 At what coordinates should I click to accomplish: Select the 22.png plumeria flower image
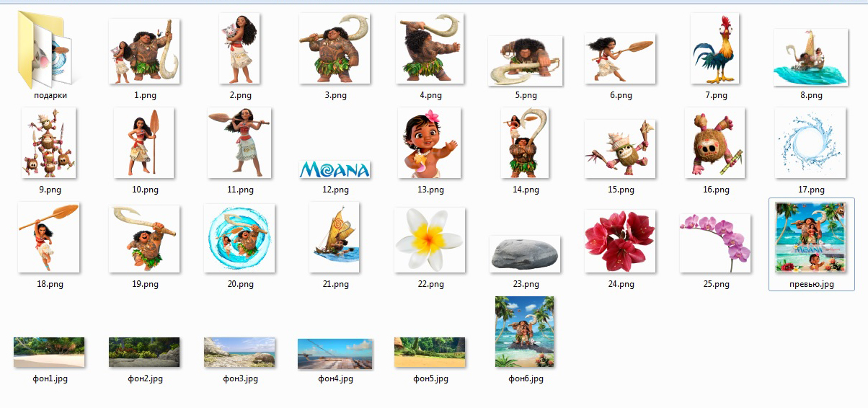coord(430,240)
